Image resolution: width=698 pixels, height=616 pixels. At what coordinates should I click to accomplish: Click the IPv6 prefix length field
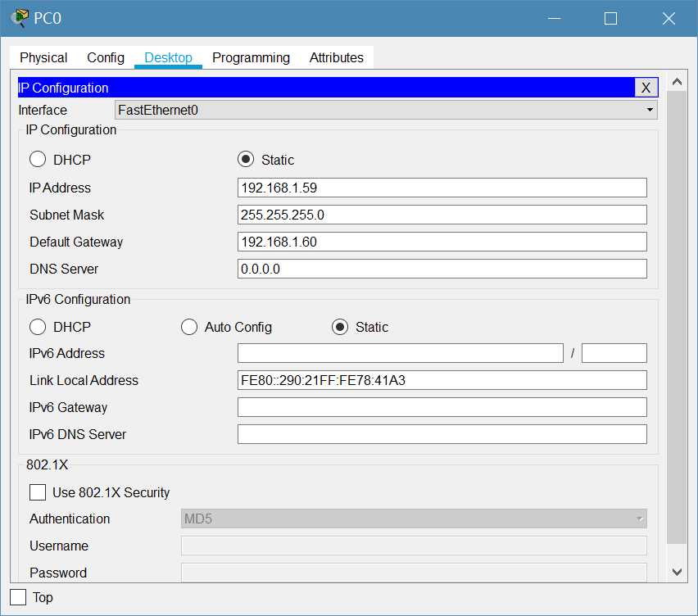tap(614, 353)
